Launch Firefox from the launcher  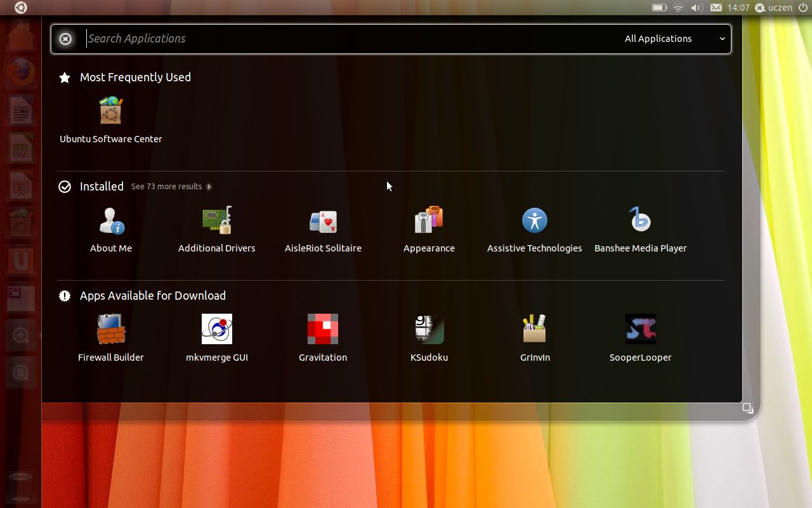coord(21,72)
